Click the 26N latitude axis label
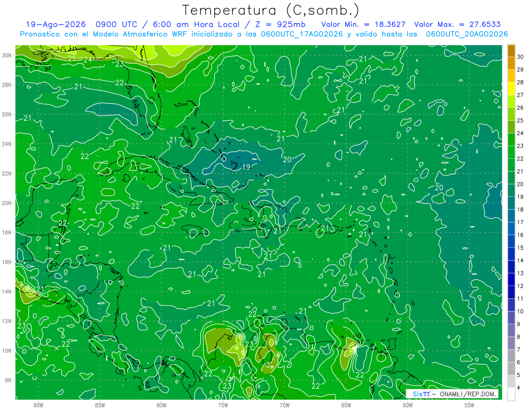Screen dimensions: 532x411 pyautogui.click(x=7, y=114)
